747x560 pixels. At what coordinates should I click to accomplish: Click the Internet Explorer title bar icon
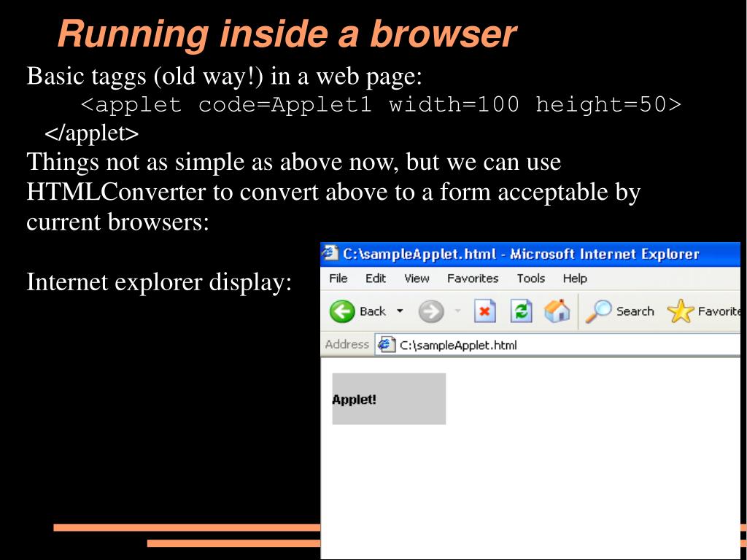pos(330,253)
